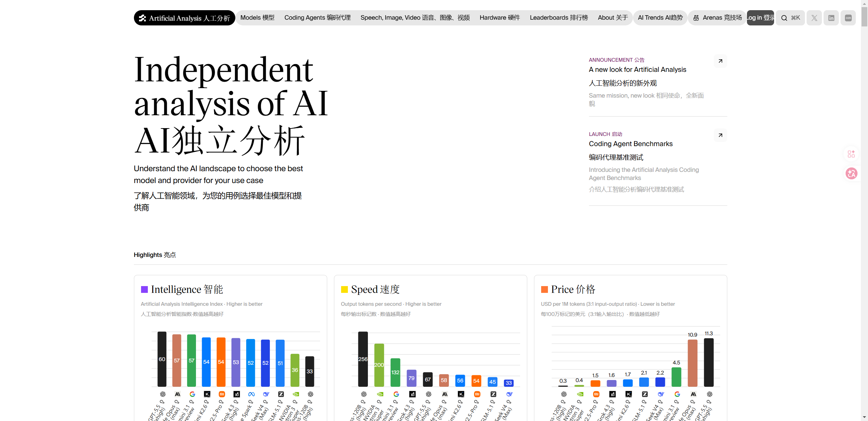Select the Price bar labeled 10.9
868x421 pixels.
[x=693, y=363]
